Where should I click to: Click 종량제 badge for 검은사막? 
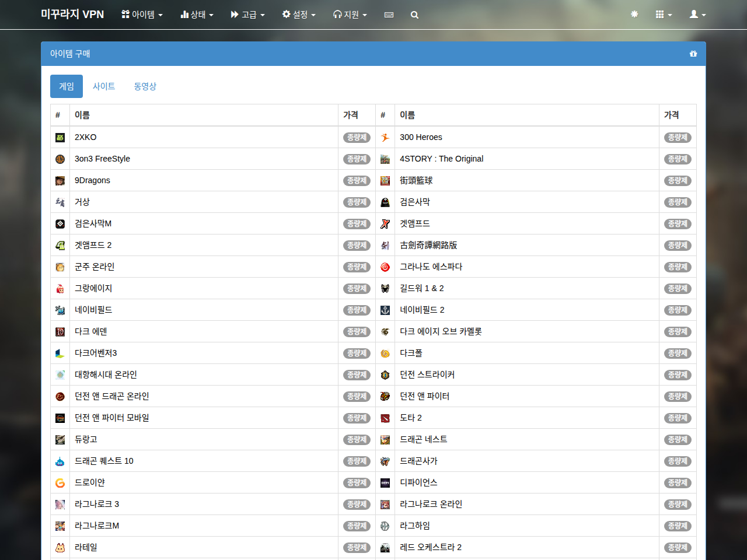pyautogui.click(x=678, y=202)
